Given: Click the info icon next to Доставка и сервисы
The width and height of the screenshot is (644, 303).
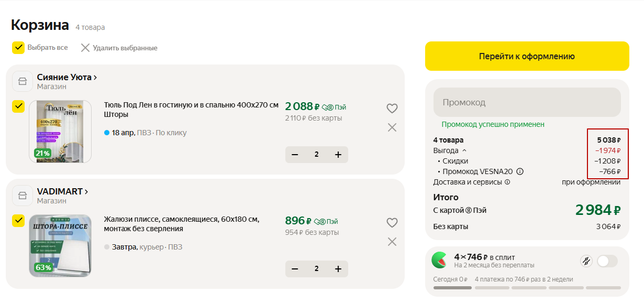Looking at the screenshot, I should [x=507, y=182].
